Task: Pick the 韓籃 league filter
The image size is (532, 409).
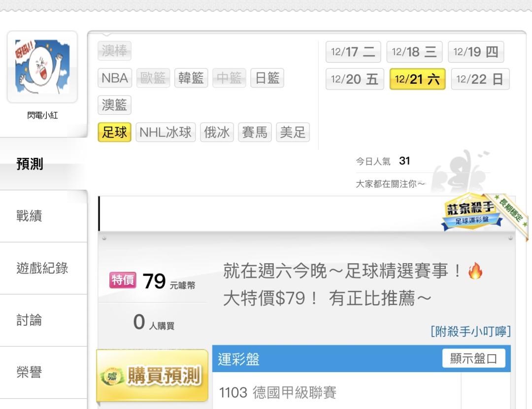Action: (x=191, y=78)
